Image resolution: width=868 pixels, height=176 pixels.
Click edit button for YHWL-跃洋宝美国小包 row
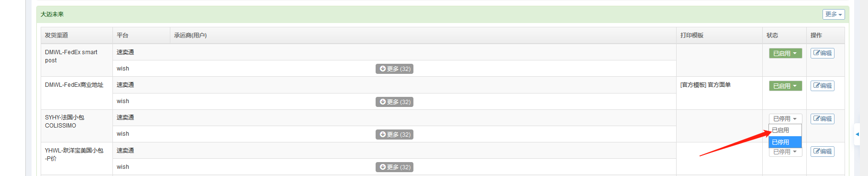click(x=822, y=152)
